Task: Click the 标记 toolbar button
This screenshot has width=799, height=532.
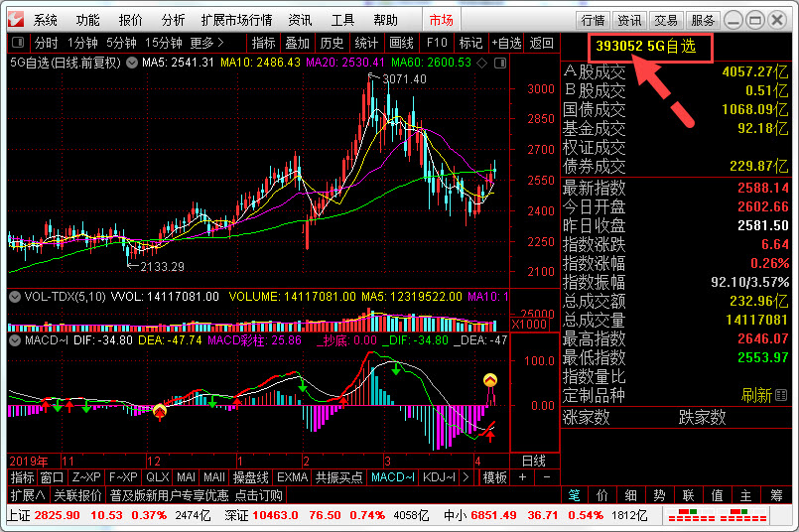Action: click(470, 43)
